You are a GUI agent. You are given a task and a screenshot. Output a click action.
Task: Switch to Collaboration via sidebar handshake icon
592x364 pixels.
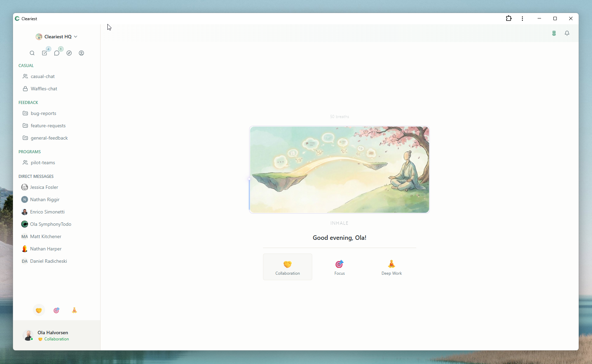[39, 310]
